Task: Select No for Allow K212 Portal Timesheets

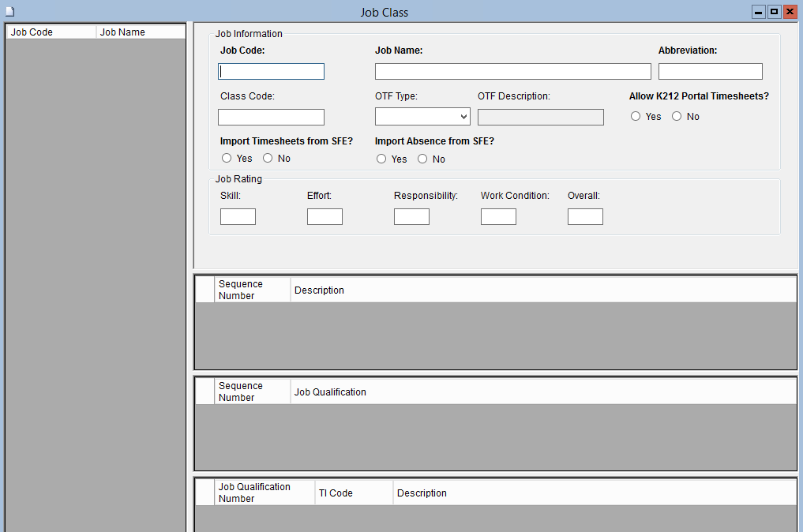Action: (677, 116)
